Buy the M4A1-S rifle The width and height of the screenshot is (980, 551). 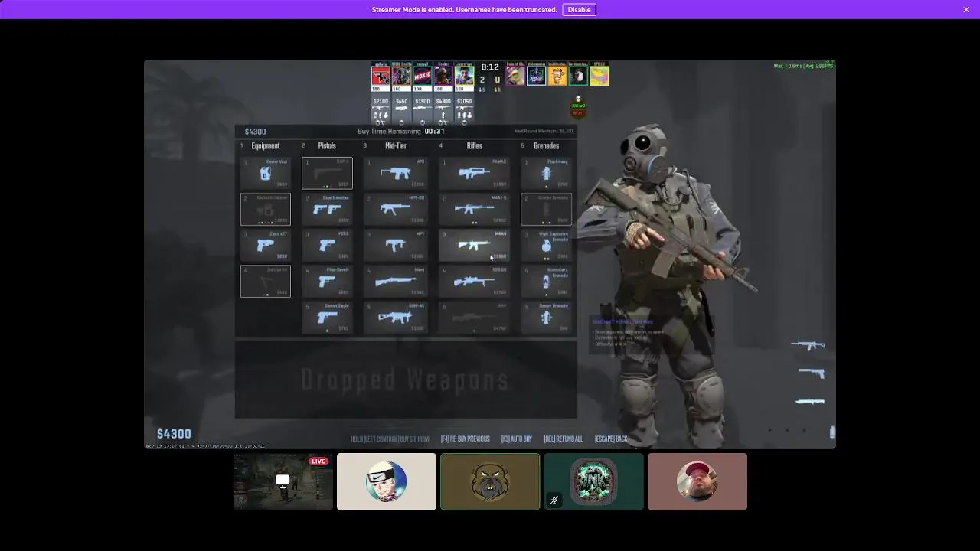pos(474,209)
